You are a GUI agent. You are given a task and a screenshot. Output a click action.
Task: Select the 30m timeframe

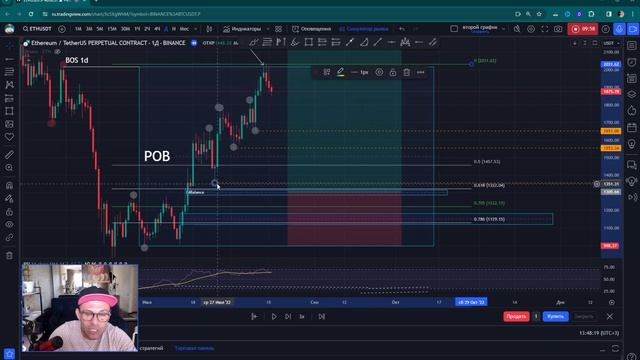125,29
